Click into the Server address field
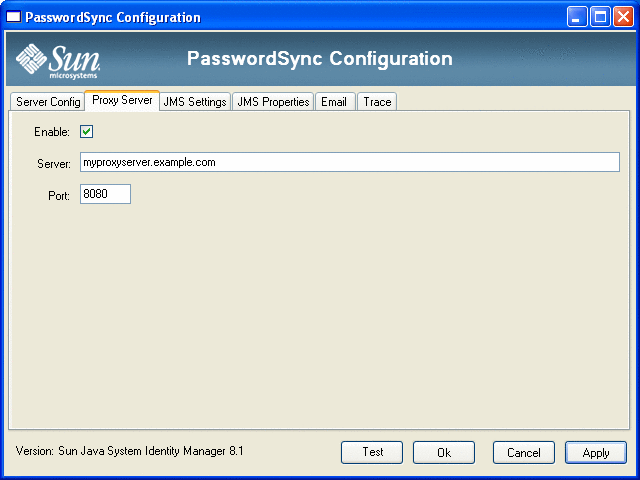This screenshot has height=480, width=640. pos(350,162)
